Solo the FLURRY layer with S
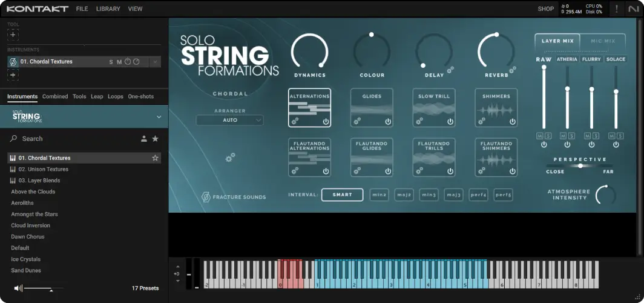 tap(595, 136)
